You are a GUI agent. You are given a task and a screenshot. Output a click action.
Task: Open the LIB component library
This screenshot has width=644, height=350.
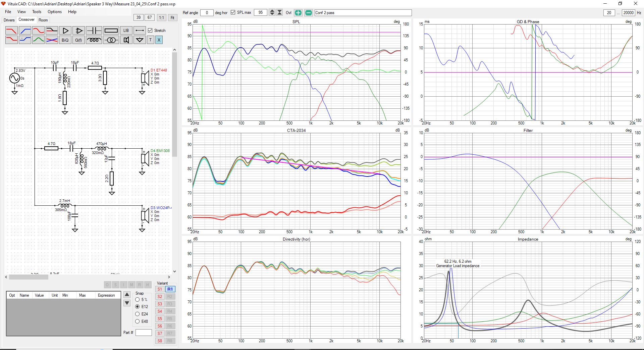(x=126, y=31)
